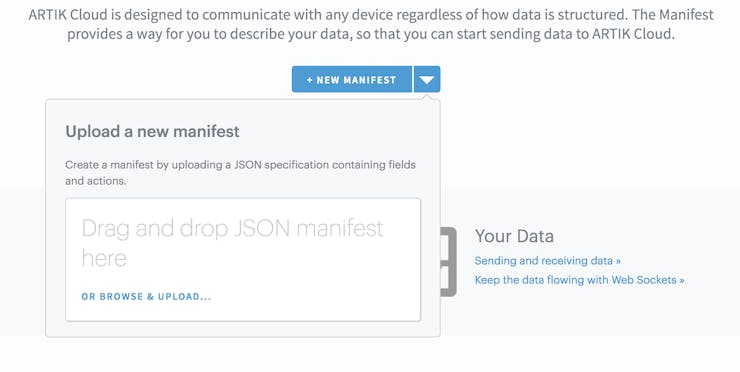Click the white triangle inside the blue dropdown button
740x372 pixels.
pos(427,80)
